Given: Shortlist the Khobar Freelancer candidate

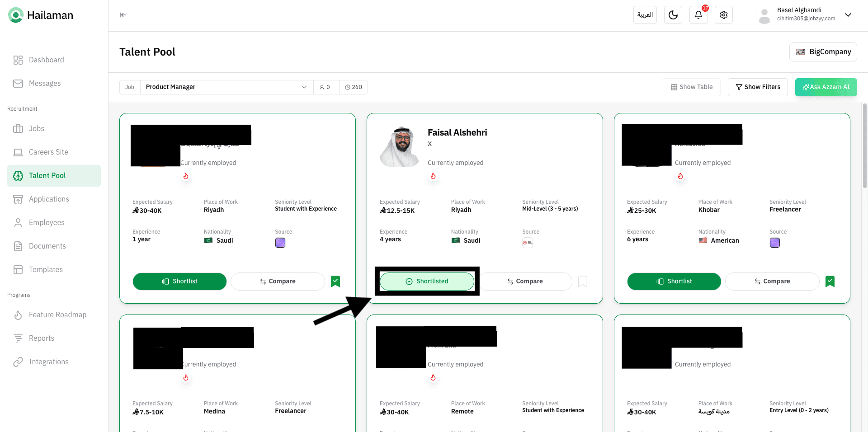Looking at the screenshot, I should (x=674, y=282).
